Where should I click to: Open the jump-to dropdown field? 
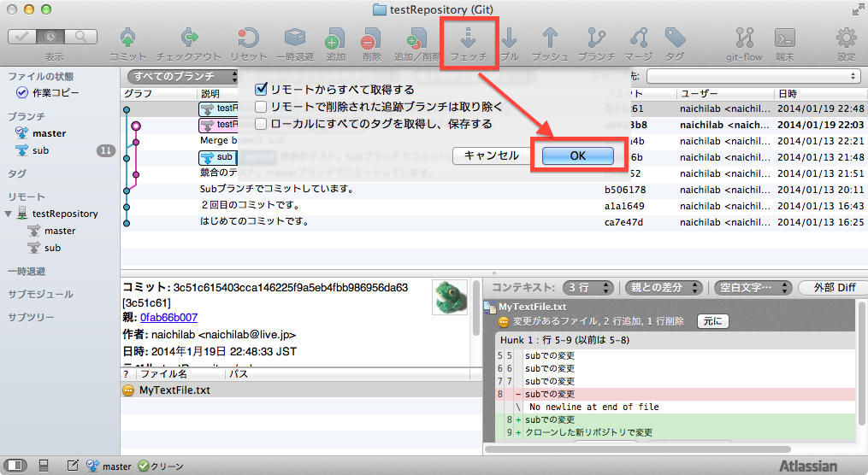click(x=753, y=76)
